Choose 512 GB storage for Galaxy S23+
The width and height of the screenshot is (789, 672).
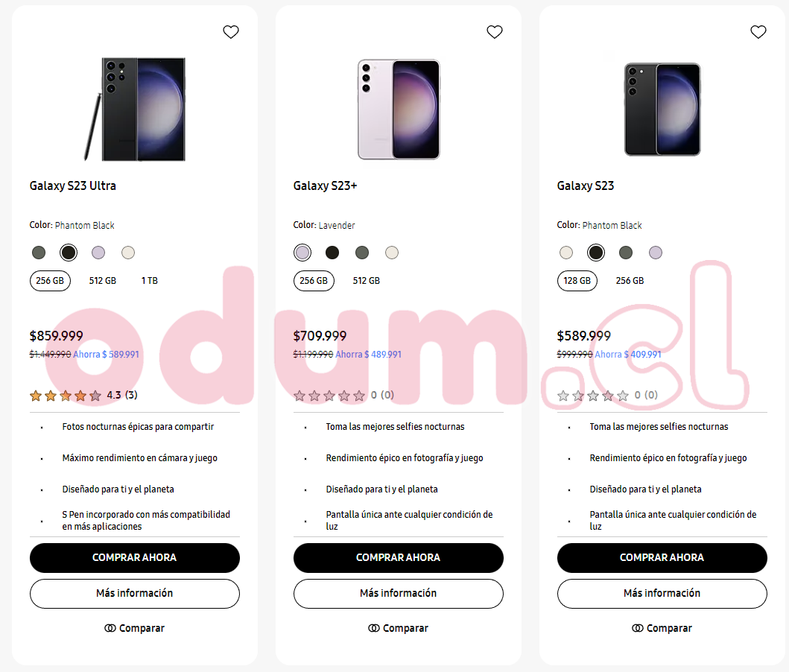[x=367, y=281]
